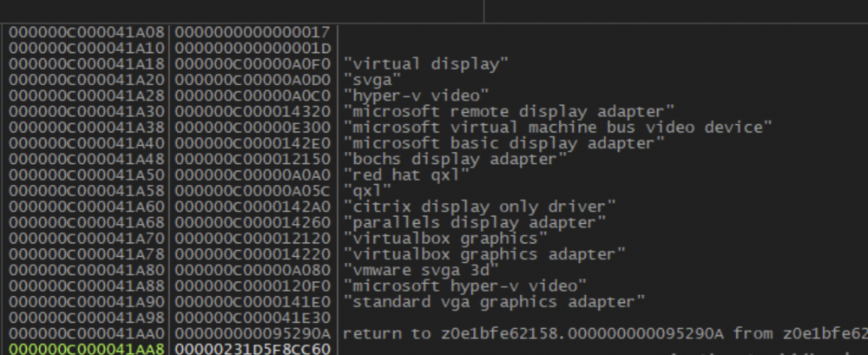Select stack address 000000C000041A48
868x355 pixels.
click(x=86, y=160)
